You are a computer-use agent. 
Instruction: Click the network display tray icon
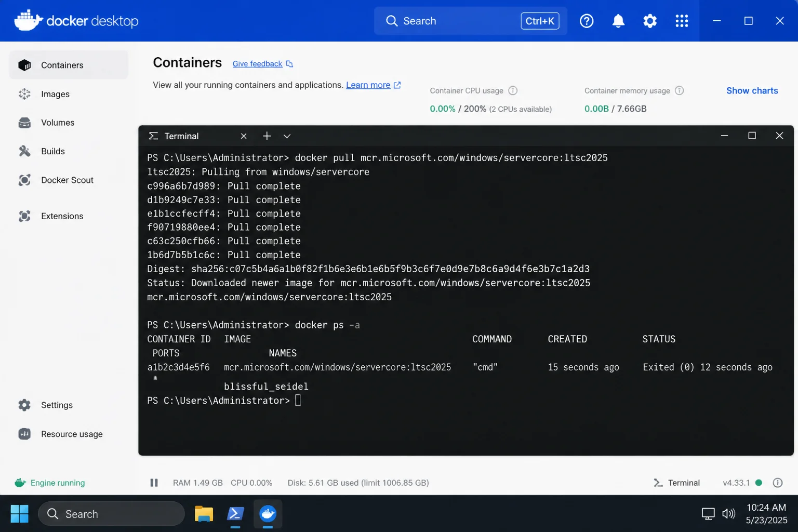click(x=708, y=514)
